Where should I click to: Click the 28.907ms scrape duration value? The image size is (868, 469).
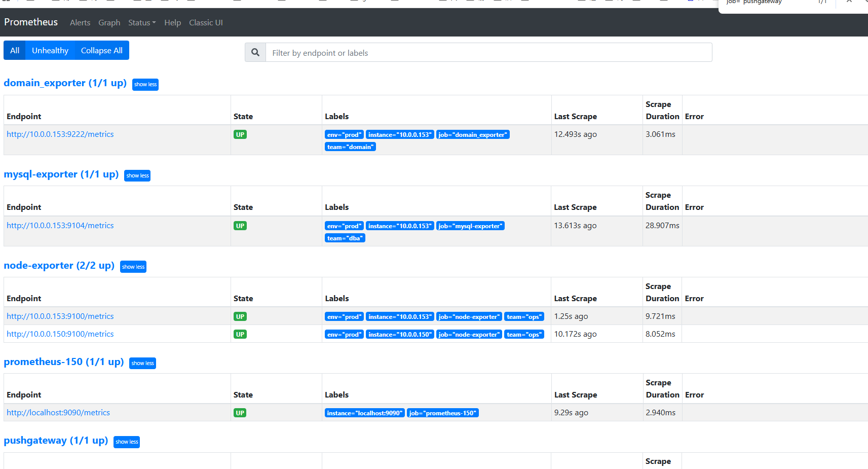point(662,225)
